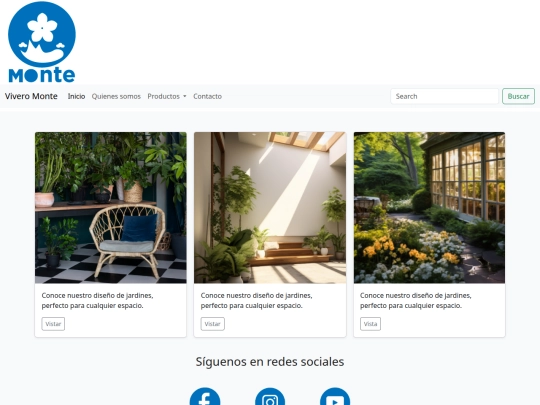Click Visitar button under greenhouse garden card
The image size is (540, 405).
pos(370,324)
